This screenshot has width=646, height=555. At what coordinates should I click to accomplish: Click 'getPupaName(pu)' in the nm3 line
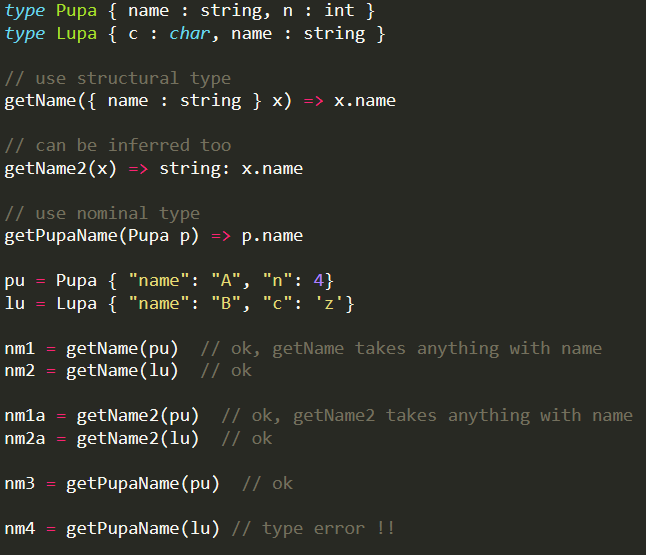(143, 484)
